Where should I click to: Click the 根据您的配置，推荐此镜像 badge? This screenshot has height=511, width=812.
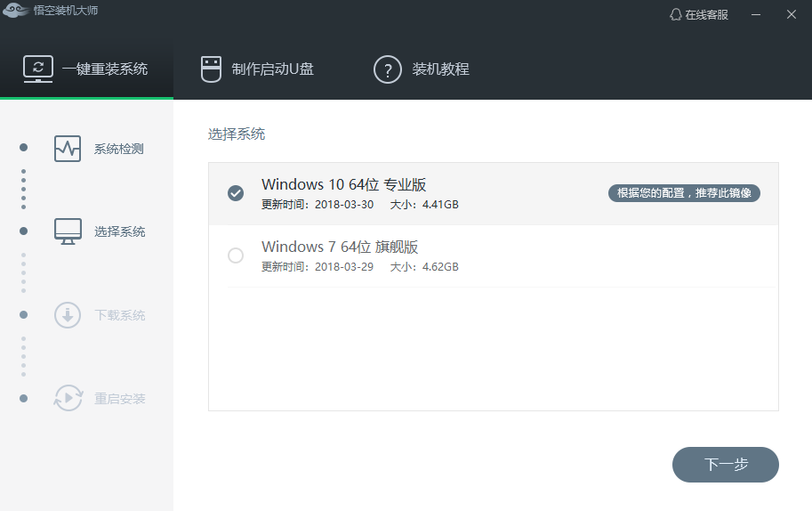pos(684,193)
